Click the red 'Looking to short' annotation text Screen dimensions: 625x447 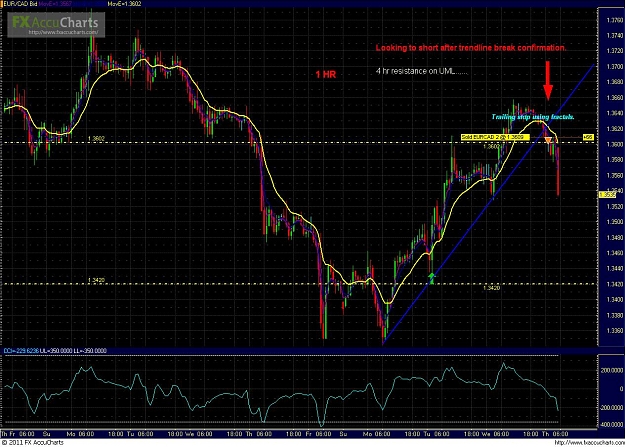(471, 48)
